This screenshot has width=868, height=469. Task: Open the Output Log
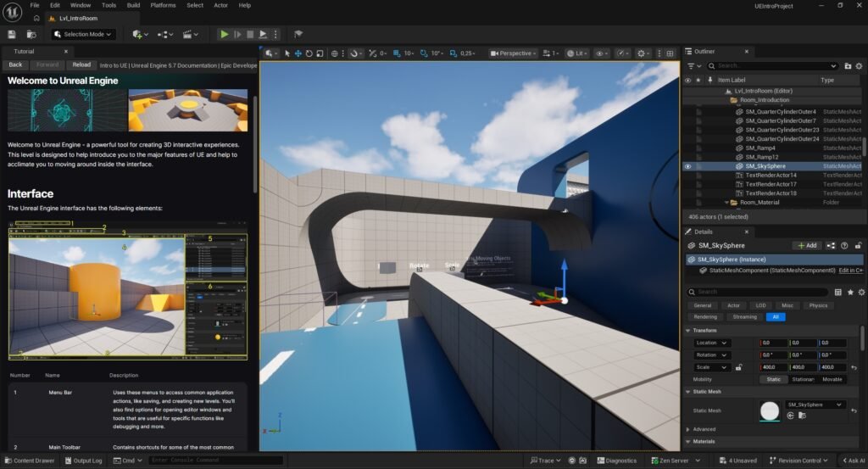[x=83, y=461]
